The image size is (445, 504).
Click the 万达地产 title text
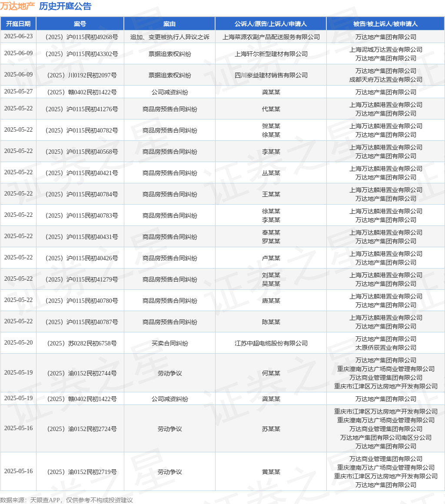17,6
